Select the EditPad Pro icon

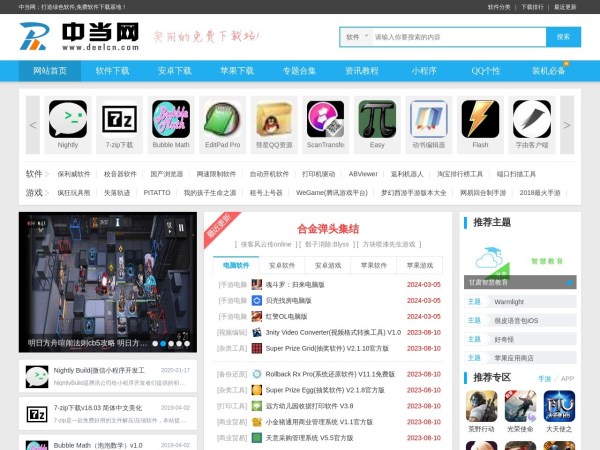222,119
